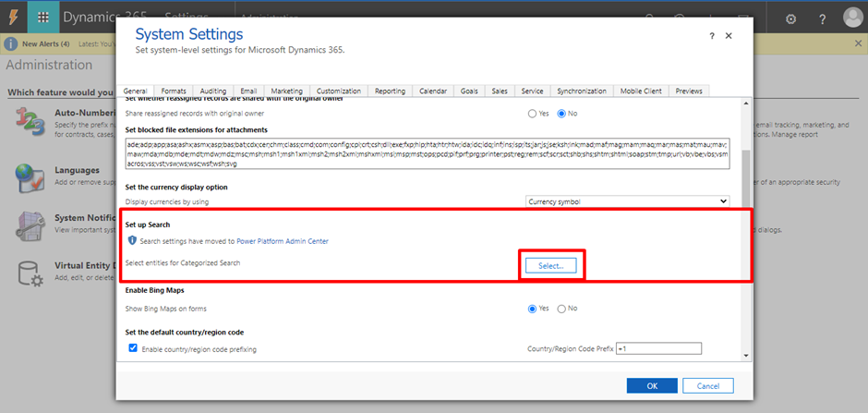
Task: Go to the Previews tab
Action: tap(689, 91)
